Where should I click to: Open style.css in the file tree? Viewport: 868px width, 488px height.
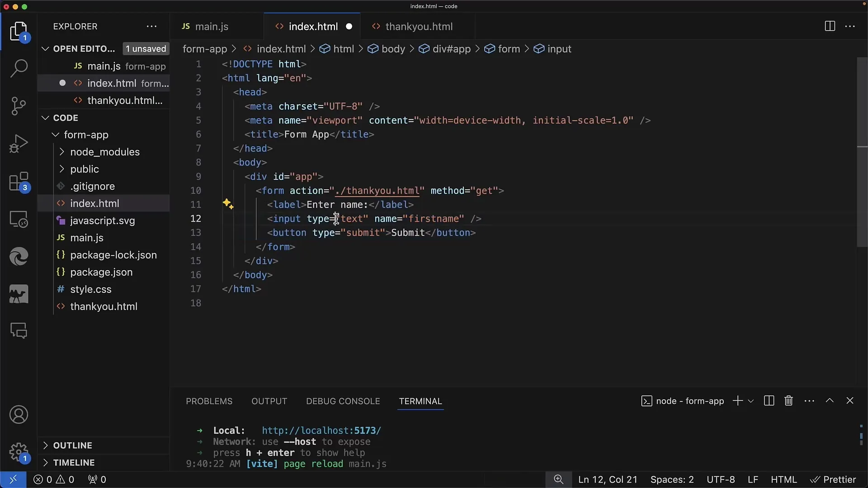click(x=104, y=289)
